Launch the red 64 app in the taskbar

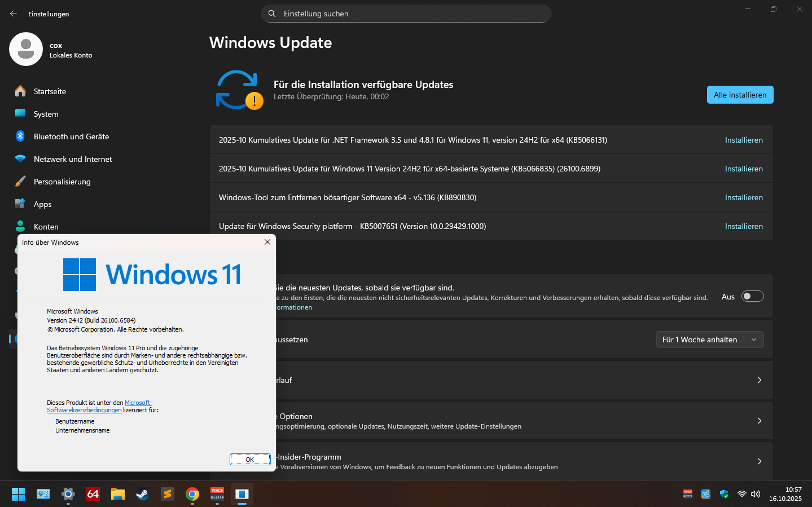coord(93,494)
